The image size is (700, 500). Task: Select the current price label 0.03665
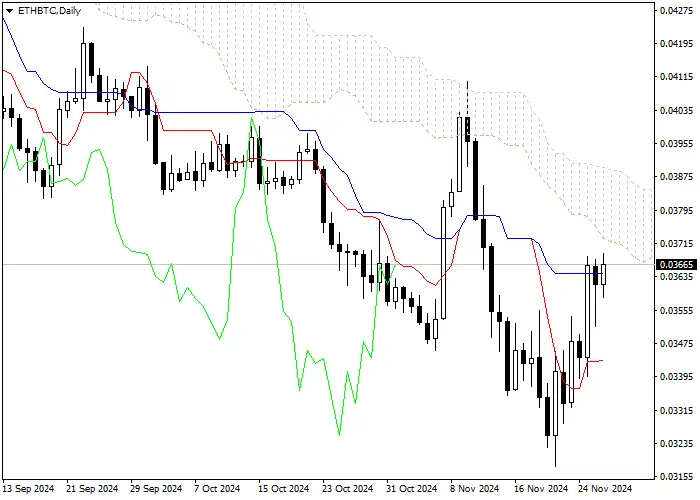pos(677,265)
